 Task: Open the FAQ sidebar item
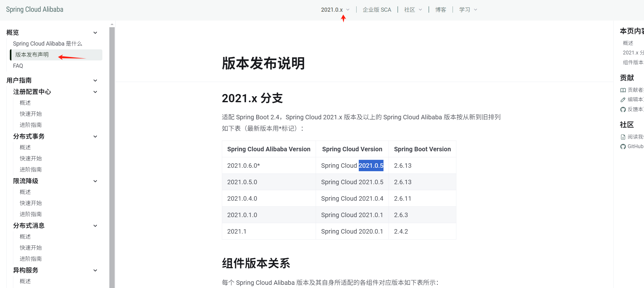[x=18, y=66]
